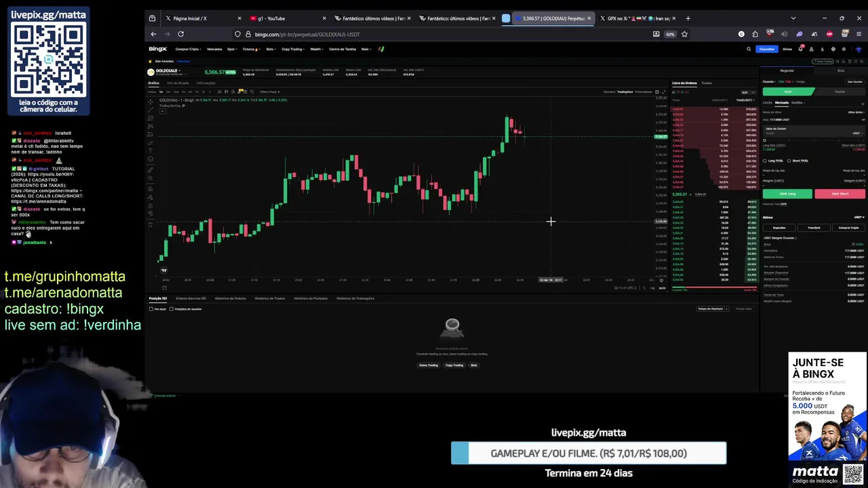Open the Gatilho order type dropdown

coord(798,102)
